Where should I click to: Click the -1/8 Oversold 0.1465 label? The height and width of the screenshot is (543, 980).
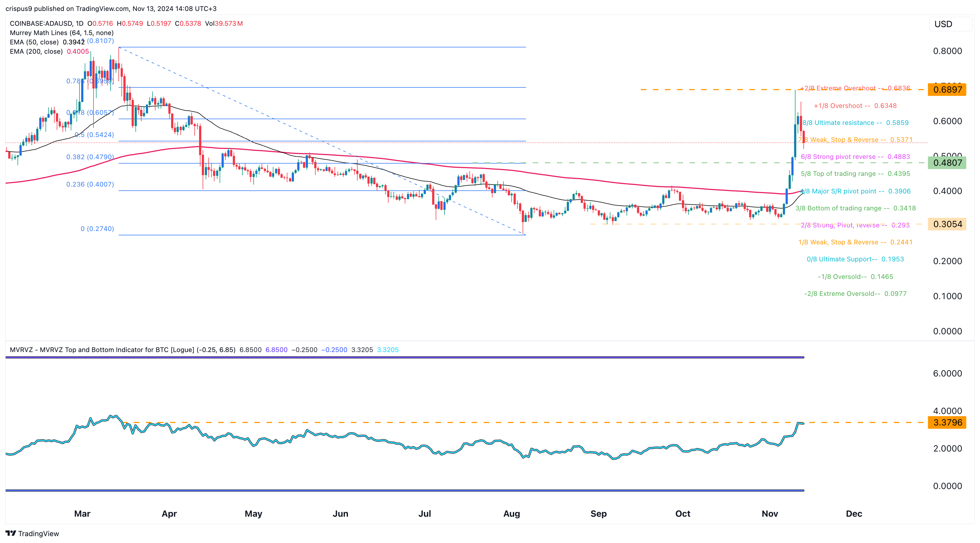pyautogui.click(x=855, y=277)
